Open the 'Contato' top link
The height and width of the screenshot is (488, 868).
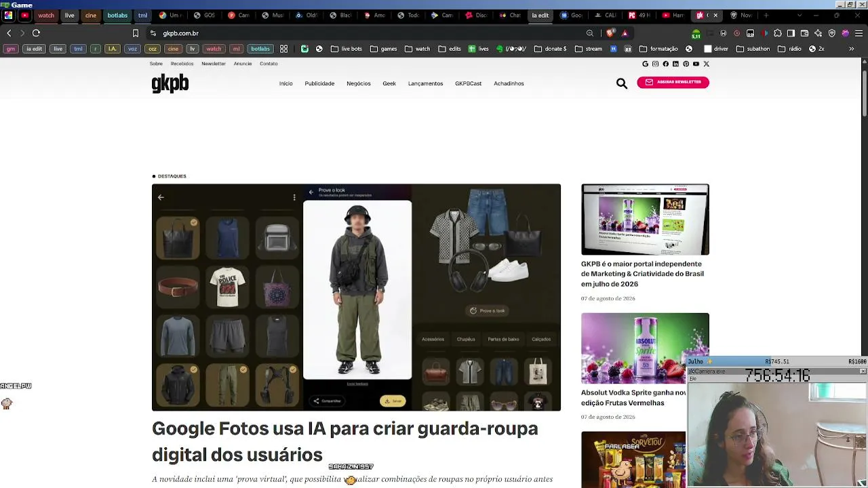pos(269,64)
